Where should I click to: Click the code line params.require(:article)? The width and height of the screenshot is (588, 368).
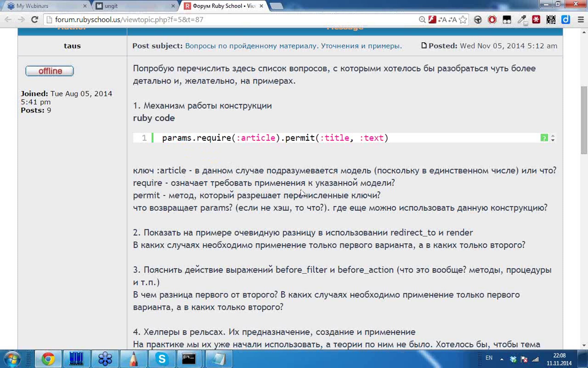pos(275,138)
